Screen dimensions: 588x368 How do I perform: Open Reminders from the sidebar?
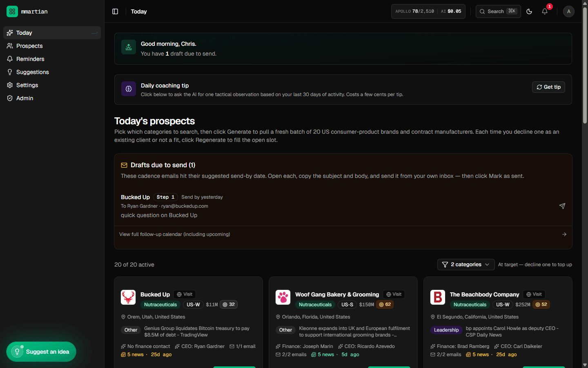tap(30, 59)
